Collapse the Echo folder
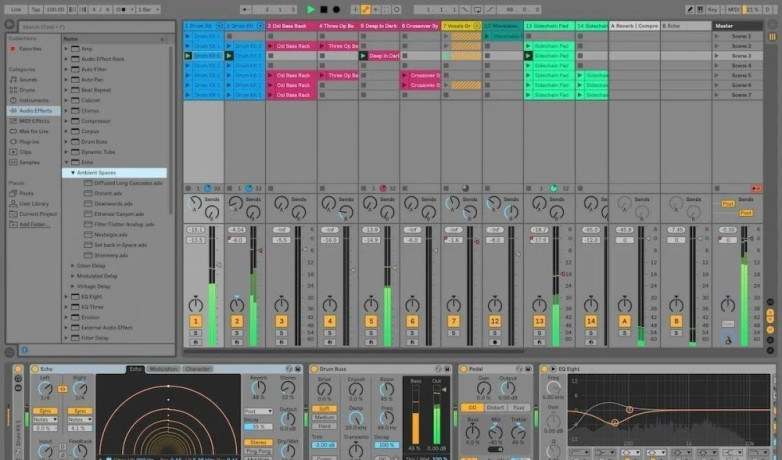Screen dimensions: 782x460 click(x=66, y=162)
